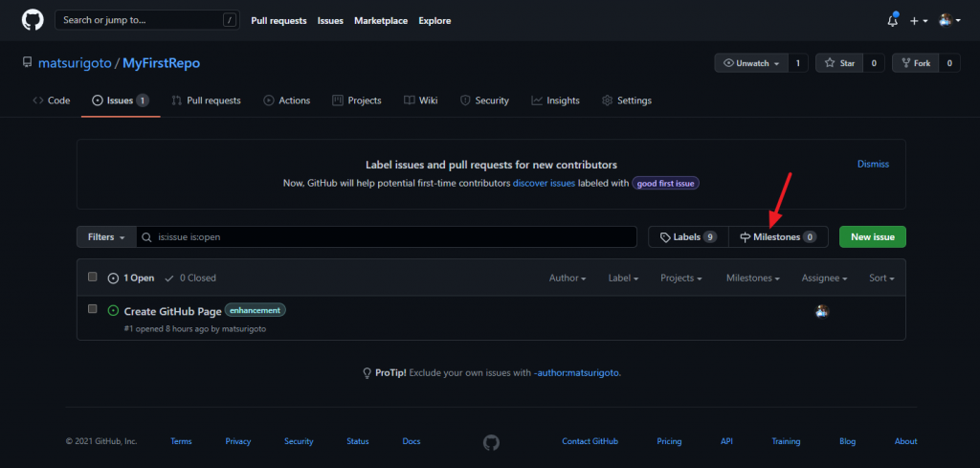Open Explore in the top header
The height and width of the screenshot is (468, 980).
pos(434,21)
